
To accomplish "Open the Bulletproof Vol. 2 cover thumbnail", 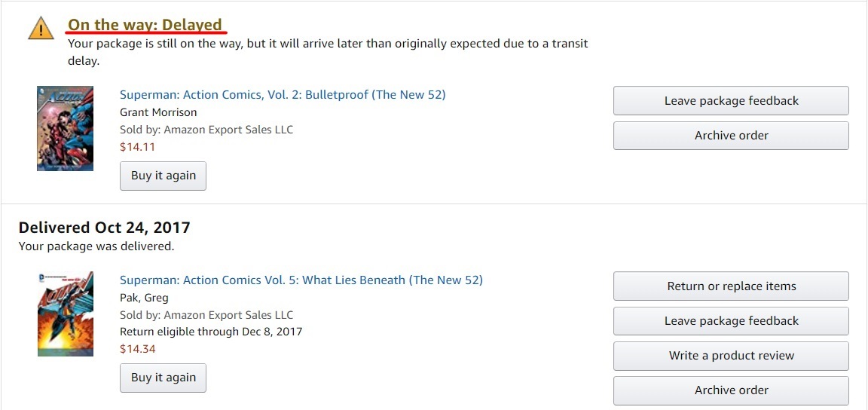I will [66, 129].
